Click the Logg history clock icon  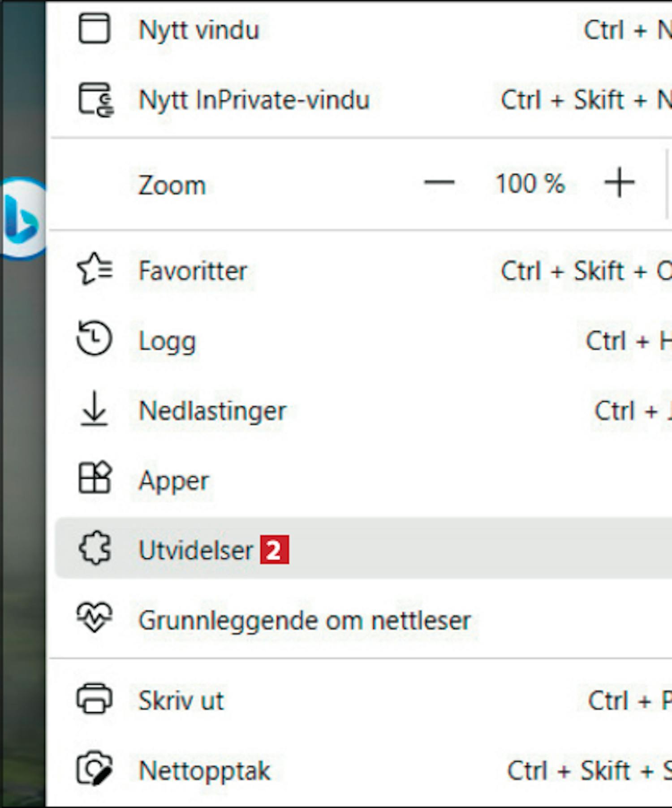click(x=94, y=339)
